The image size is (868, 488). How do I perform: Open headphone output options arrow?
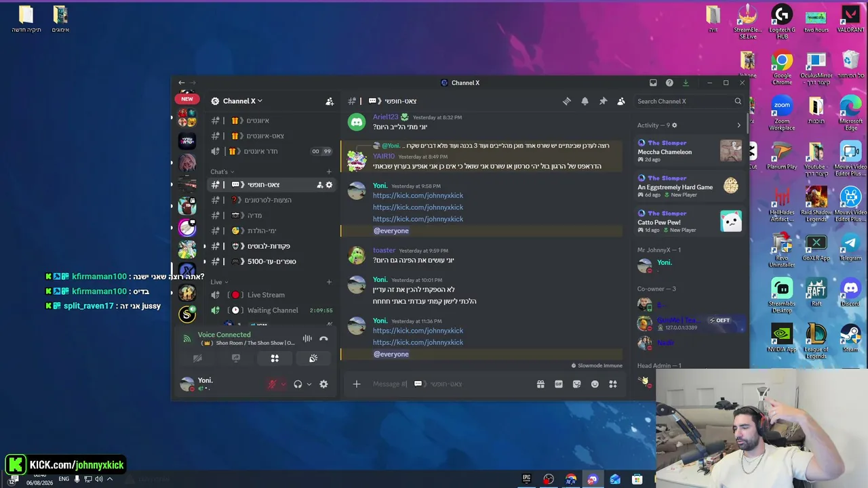(x=309, y=384)
